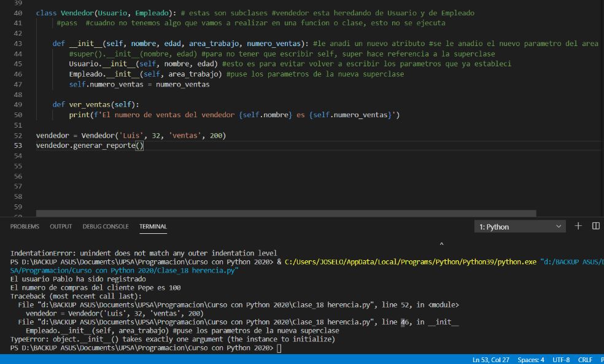Image resolution: width=604 pixels, height=364 pixels.
Task: Switch to the OUTPUT tab
Action: click(60, 226)
